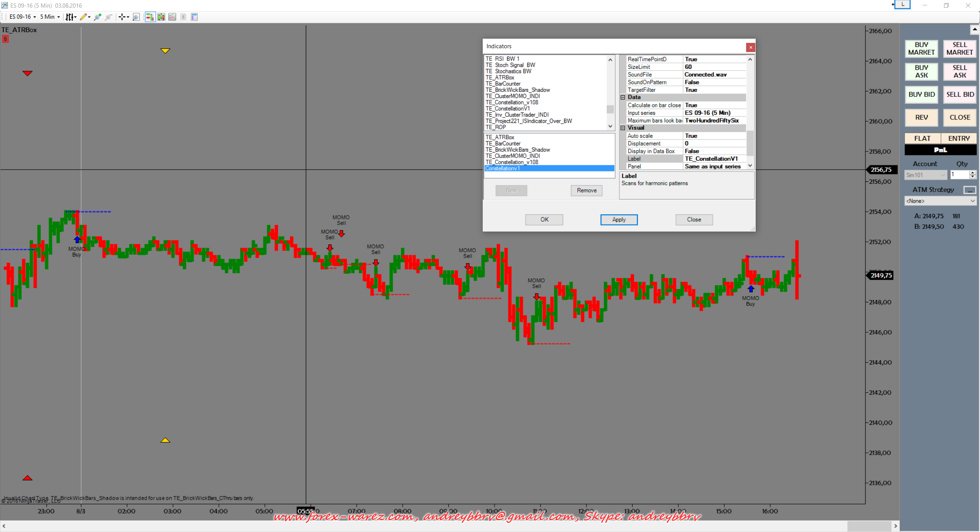Open the chart style bars icon
Viewport: 980px width, 532px height.
(70, 17)
